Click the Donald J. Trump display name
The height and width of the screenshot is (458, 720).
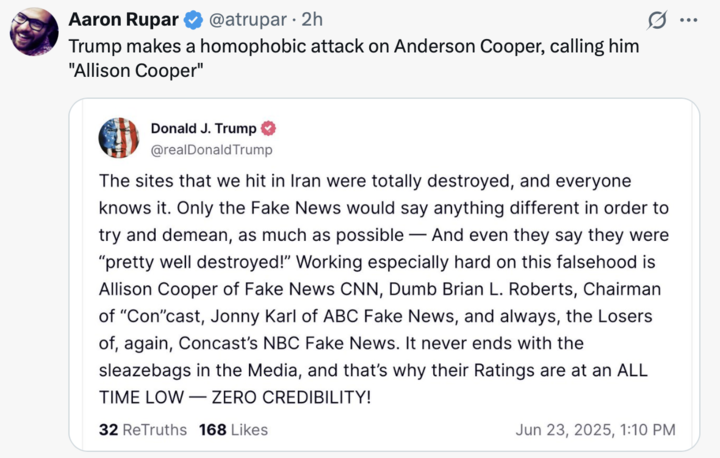tap(203, 129)
